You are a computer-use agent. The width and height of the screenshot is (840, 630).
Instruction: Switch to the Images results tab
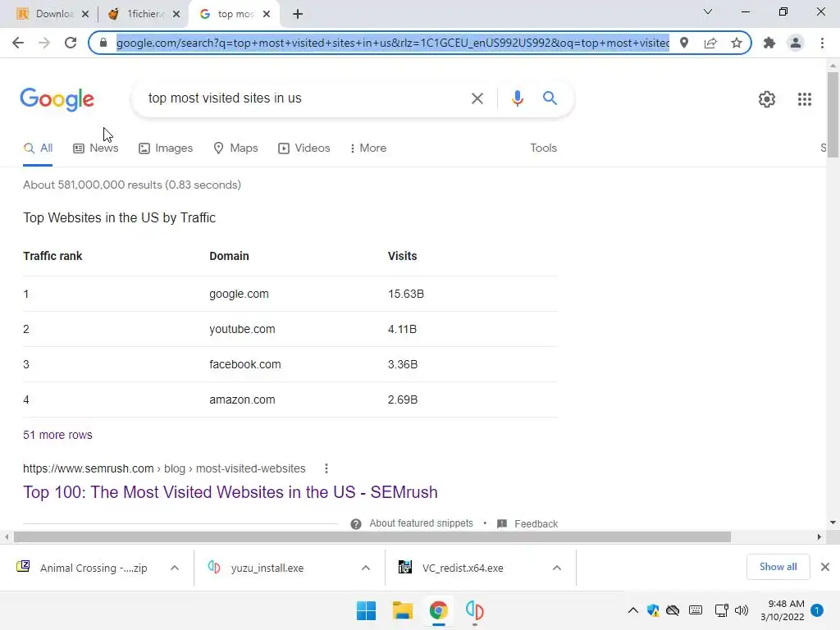point(166,148)
